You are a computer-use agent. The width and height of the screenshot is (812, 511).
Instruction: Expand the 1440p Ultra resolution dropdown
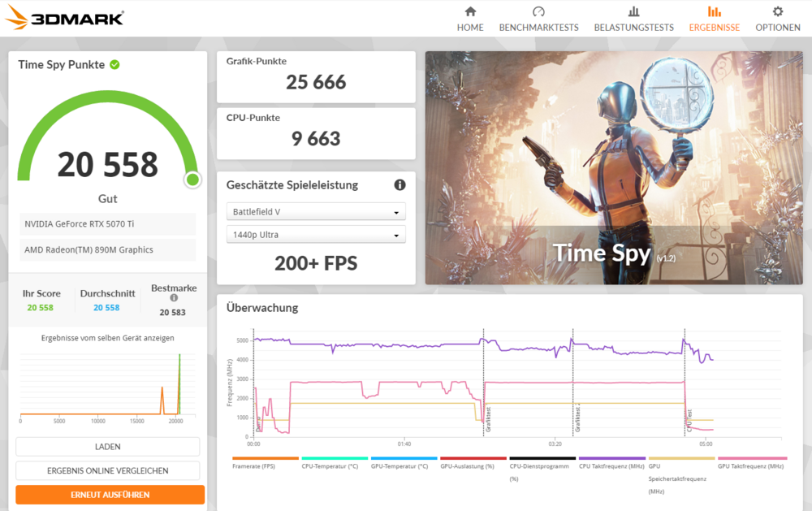click(x=316, y=236)
